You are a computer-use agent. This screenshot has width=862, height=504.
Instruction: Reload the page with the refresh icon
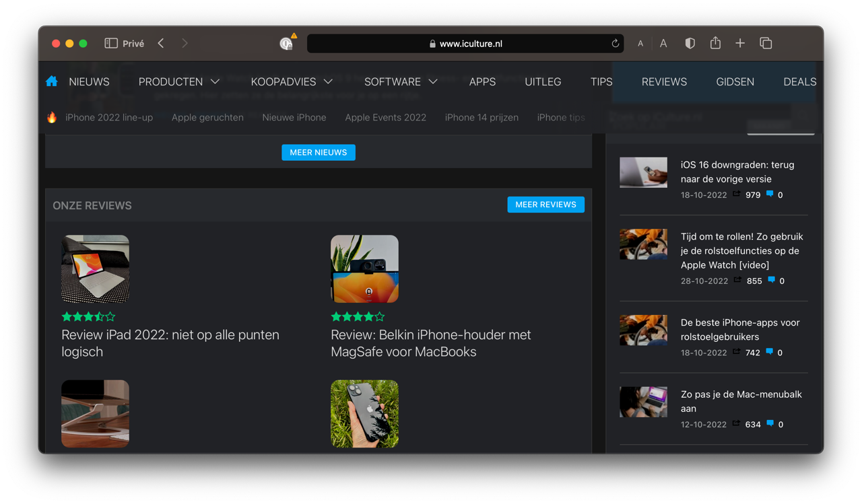click(615, 43)
